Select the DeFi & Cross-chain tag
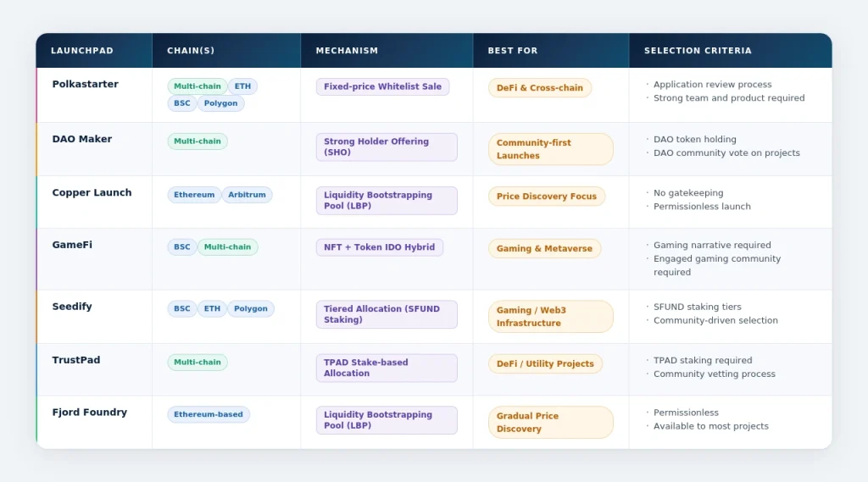The width and height of the screenshot is (868, 482). [539, 88]
